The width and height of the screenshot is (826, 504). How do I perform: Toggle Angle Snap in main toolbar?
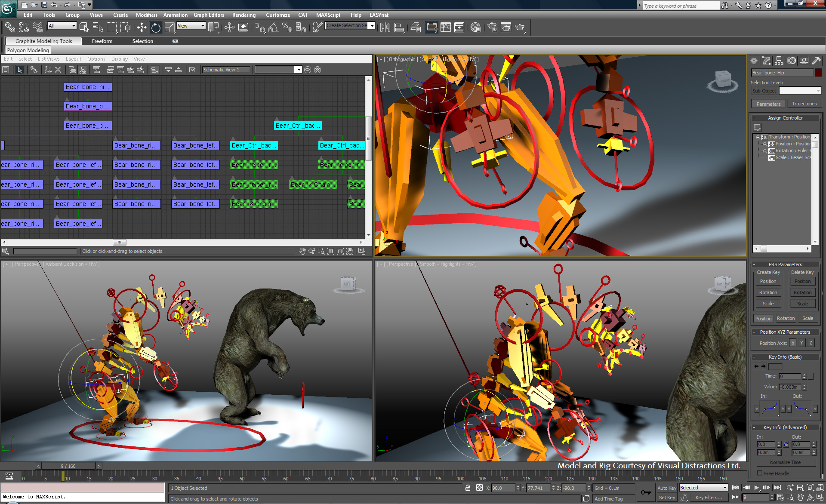point(273,28)
